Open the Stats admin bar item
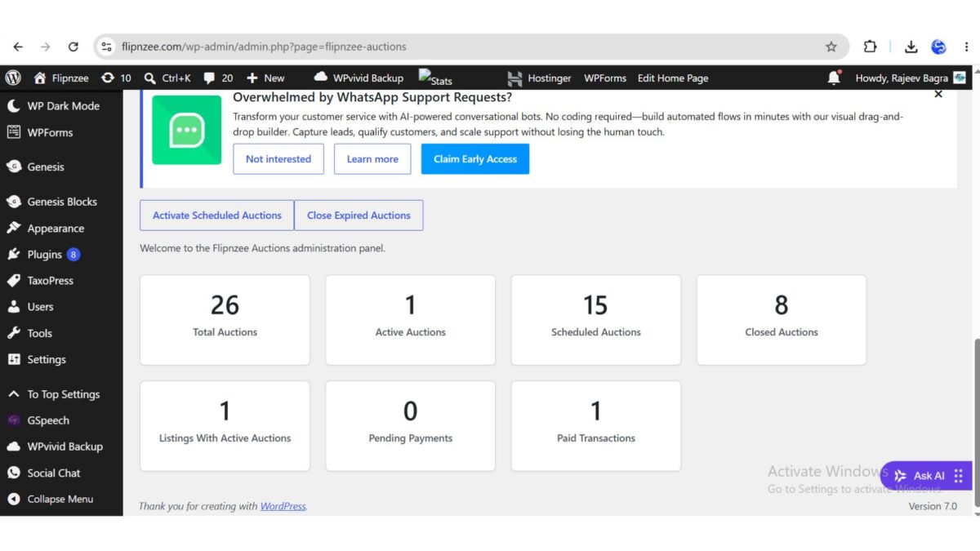 435,78
